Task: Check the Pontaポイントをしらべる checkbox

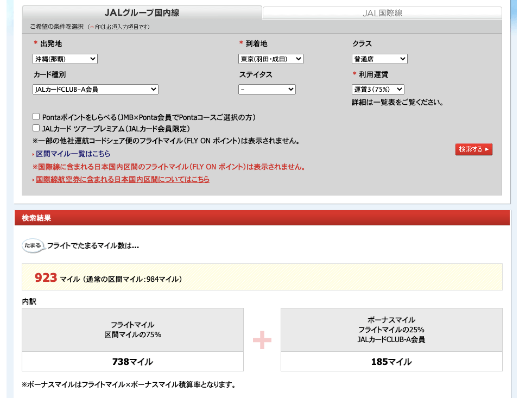Action: [x=36, y=117]
